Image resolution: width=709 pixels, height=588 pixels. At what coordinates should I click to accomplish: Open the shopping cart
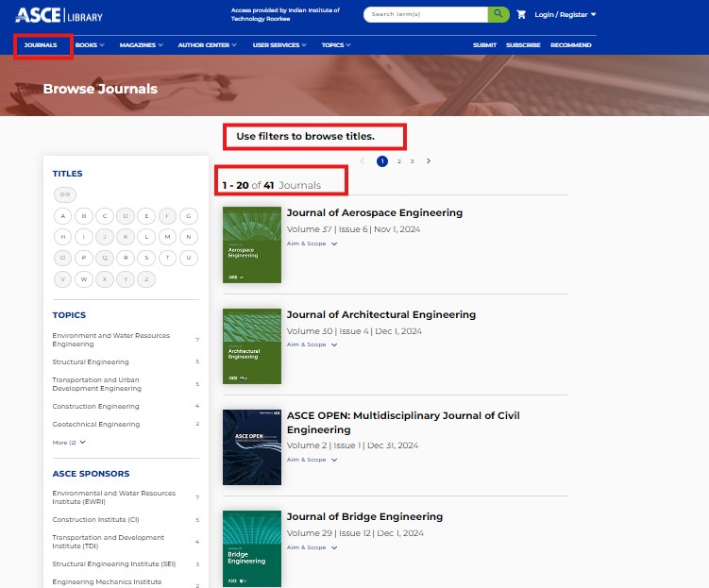pos(521,14)
